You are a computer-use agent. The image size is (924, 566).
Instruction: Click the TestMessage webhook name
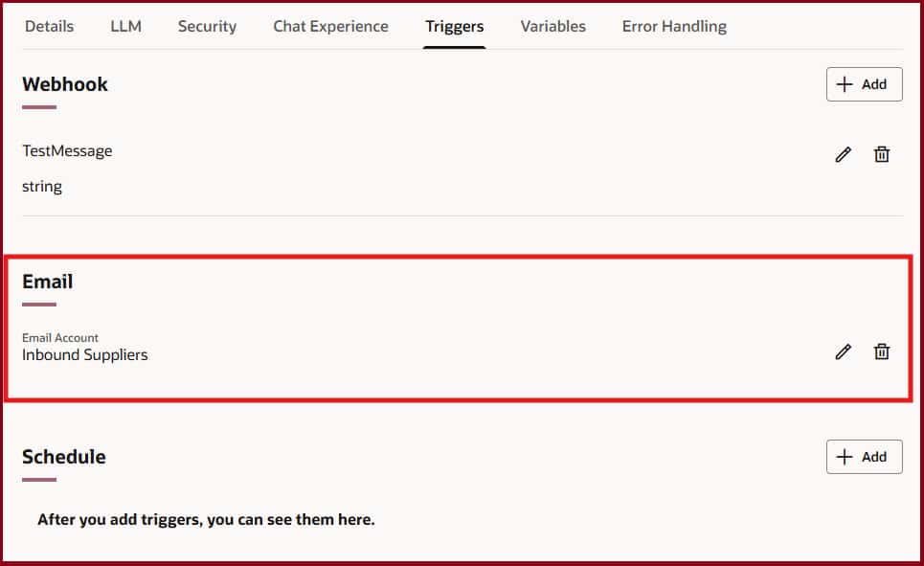(x=67, y=150)
